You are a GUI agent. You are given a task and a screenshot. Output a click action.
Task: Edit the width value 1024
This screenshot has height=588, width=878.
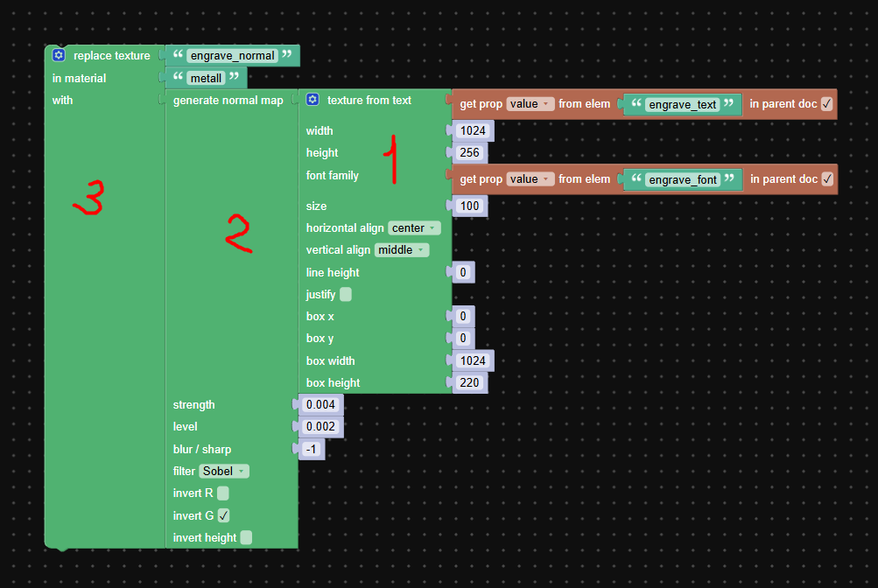473,130
